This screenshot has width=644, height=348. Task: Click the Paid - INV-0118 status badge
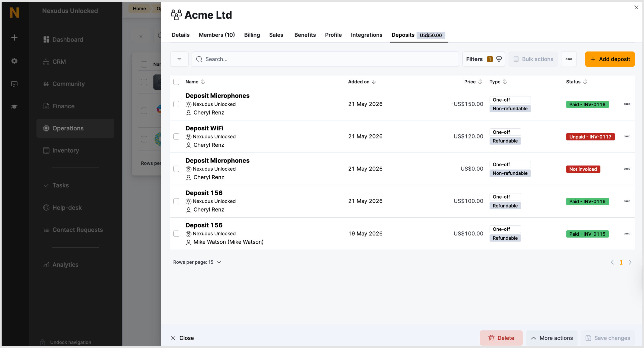point(587,104)
